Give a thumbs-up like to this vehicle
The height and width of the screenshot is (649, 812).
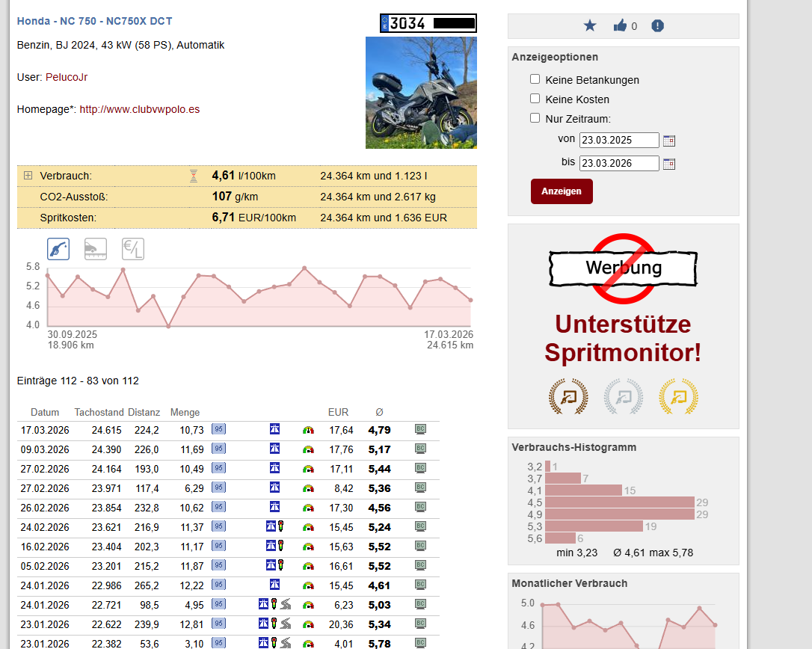click(x=620, y=26)
